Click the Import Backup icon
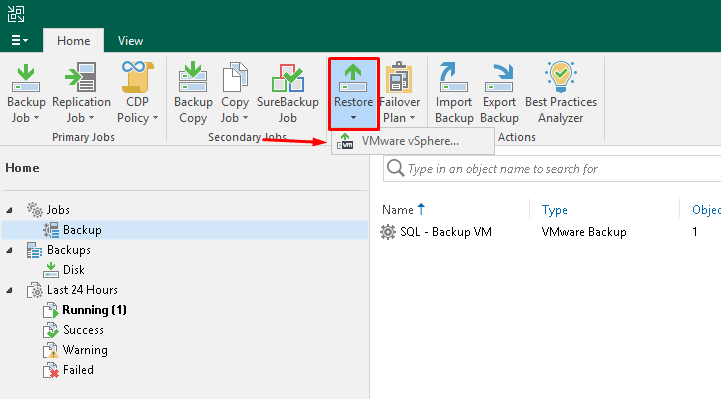This screenshot has height=399, width=721. [x=453, y=77]
